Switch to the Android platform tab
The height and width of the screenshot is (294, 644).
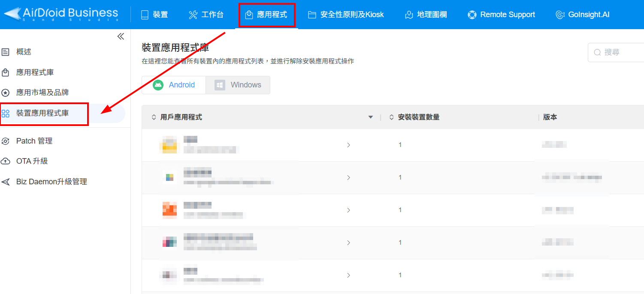[x=174, y=85]
